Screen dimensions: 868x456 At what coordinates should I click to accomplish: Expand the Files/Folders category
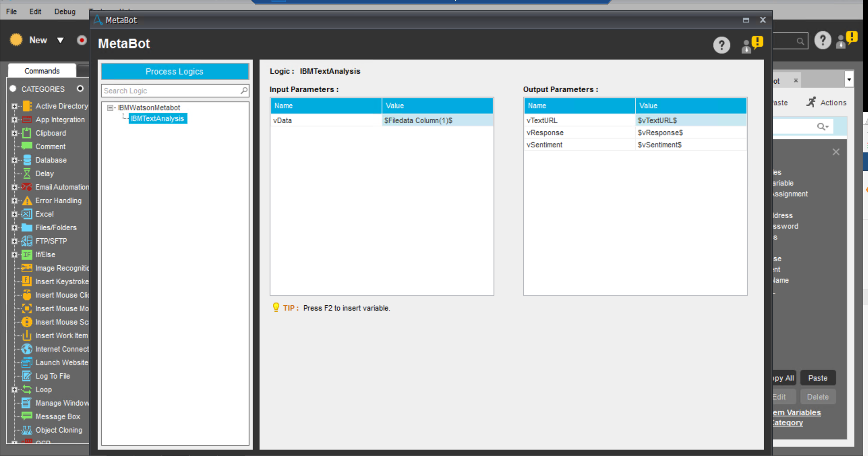pos(14,228)
